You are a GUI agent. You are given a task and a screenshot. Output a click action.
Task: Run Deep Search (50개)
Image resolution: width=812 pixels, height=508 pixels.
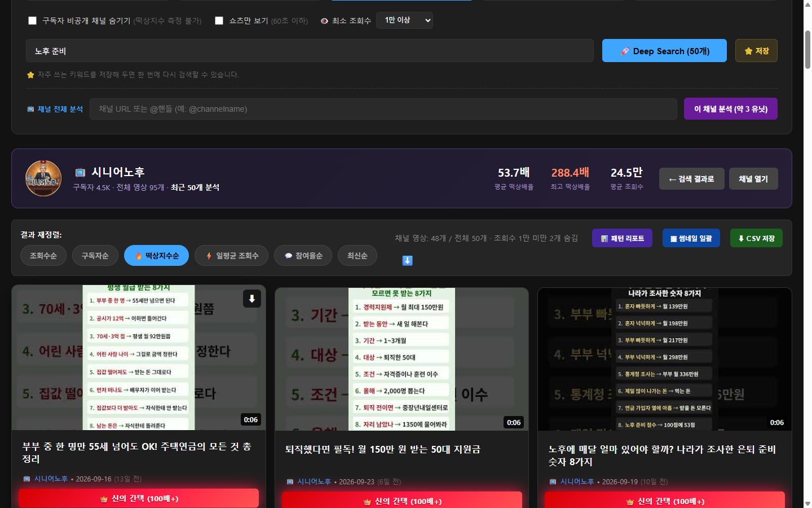[664, 51]
